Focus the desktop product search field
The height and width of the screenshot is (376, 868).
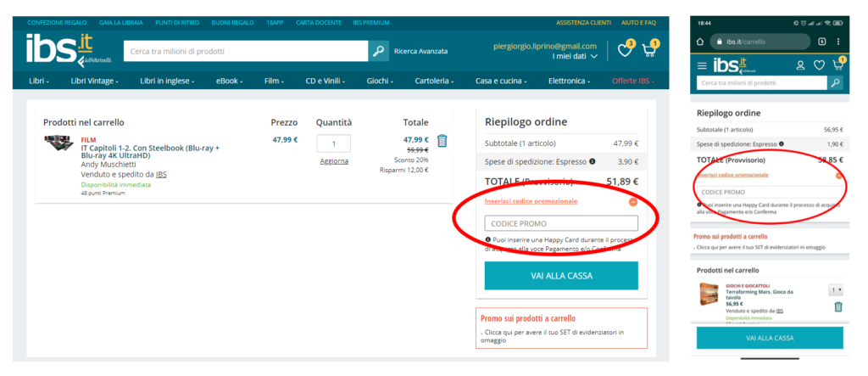pyautogui.click(x=247, y=51)
